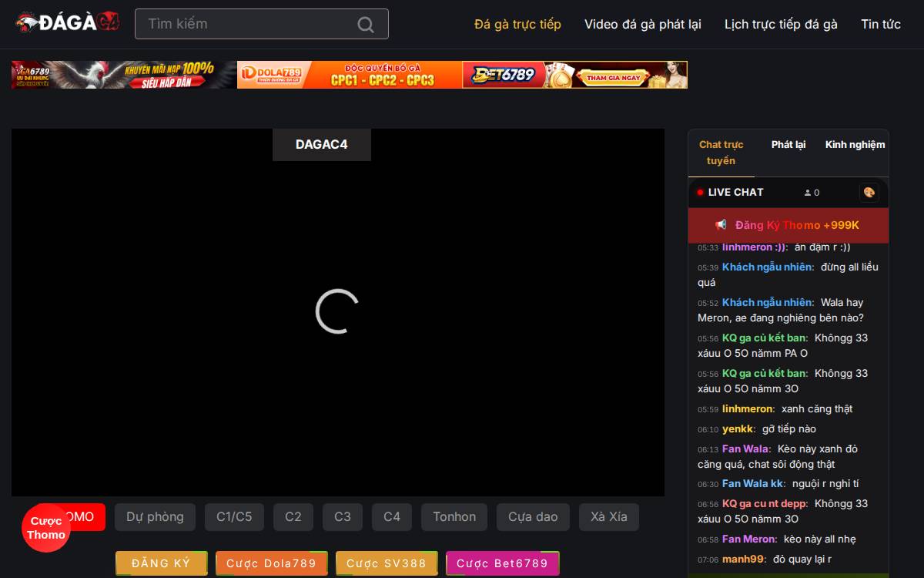Open the Tin tức menu item
The image size is (924, 578).
pos(881,24)
